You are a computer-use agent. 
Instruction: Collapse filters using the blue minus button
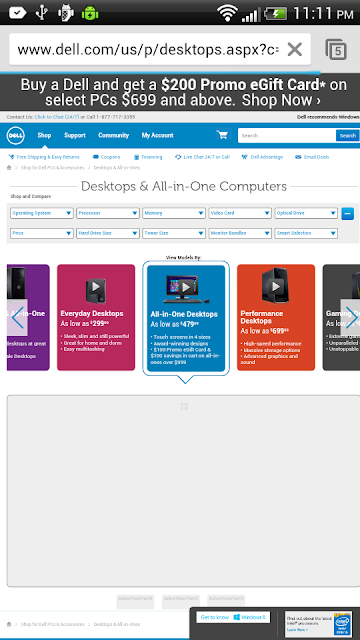(348, 213)
